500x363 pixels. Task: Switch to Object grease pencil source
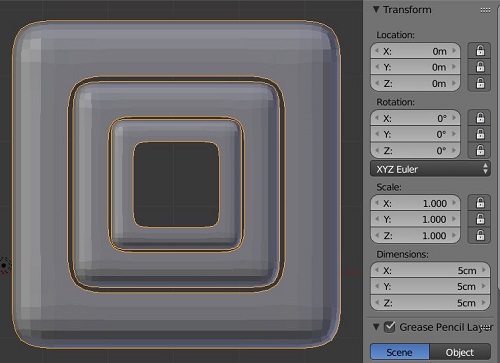460,352
